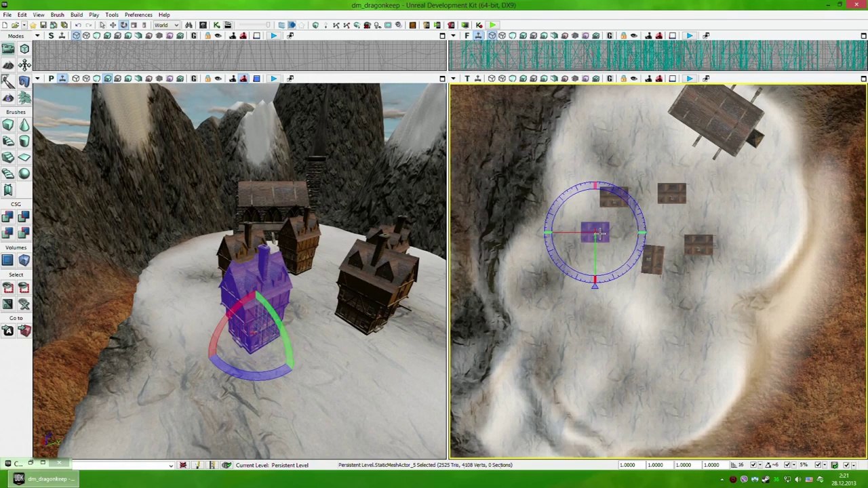Screen dimensions: 868x488
Task: Open the File menu
Action: point(7,14)
